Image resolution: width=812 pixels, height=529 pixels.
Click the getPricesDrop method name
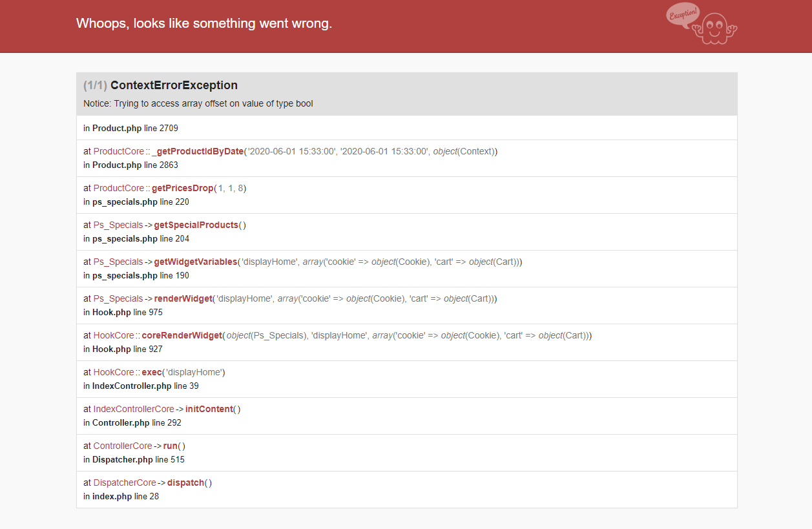[182, 187]
